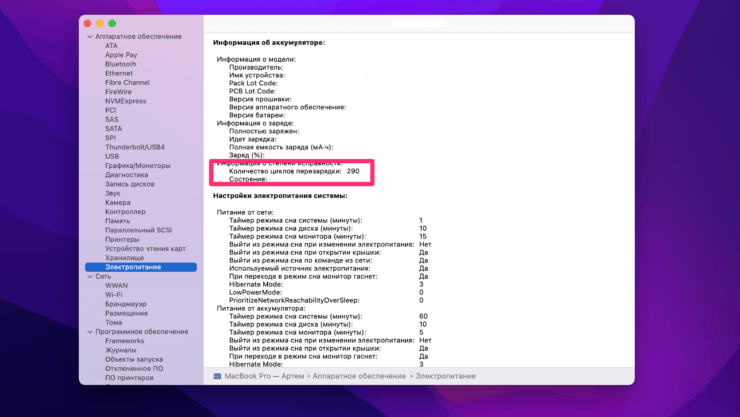Collapse the Аппаратное обеспечение section

coord(90,36)
